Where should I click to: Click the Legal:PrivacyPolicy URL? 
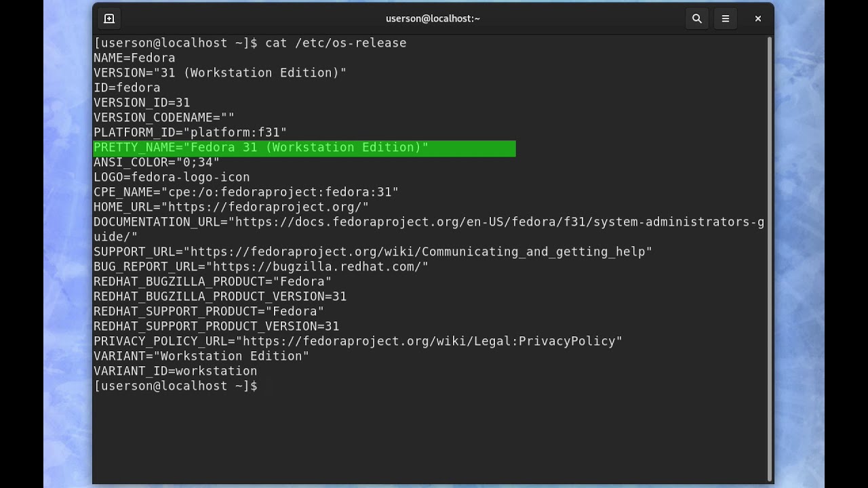click(x=429, y=342)
